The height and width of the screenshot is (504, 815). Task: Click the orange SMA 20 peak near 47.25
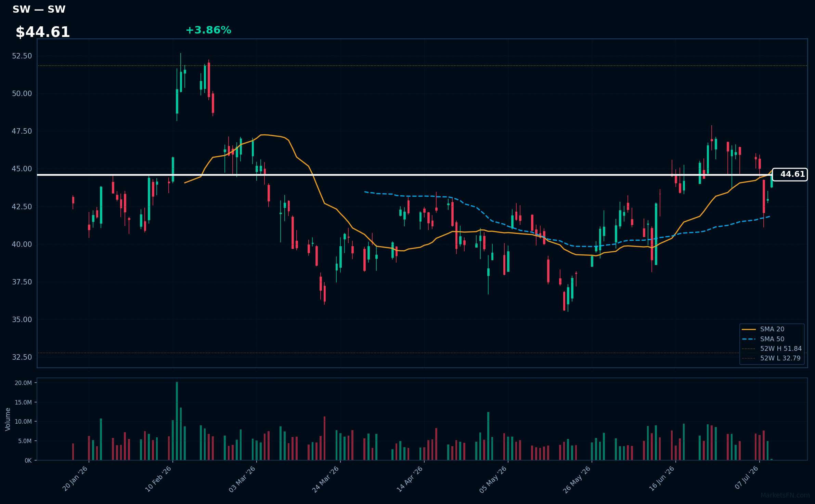click(x=263, y=135)
